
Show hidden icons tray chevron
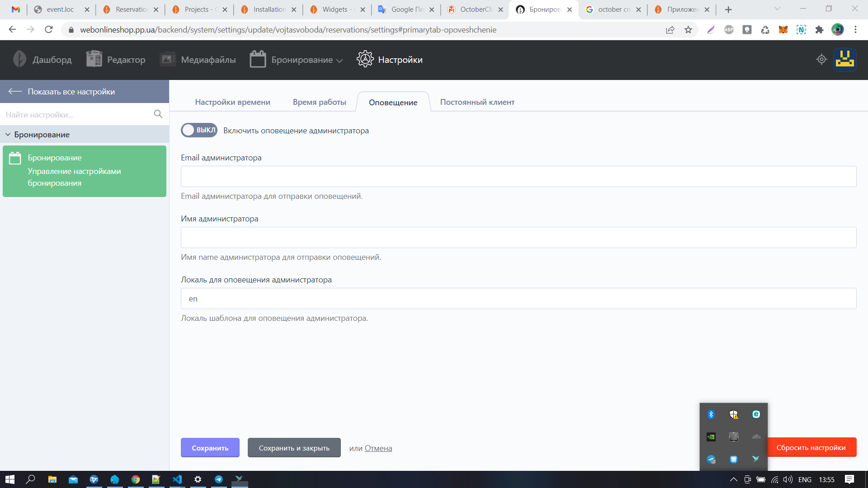tap(733, 479)
